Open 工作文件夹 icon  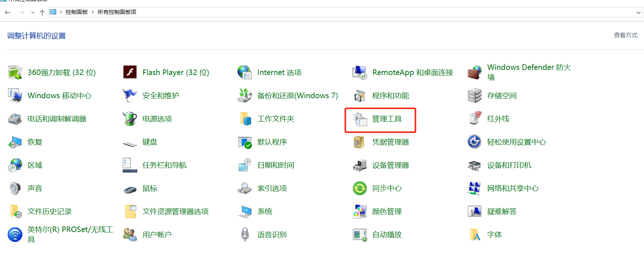coord(245,119)
